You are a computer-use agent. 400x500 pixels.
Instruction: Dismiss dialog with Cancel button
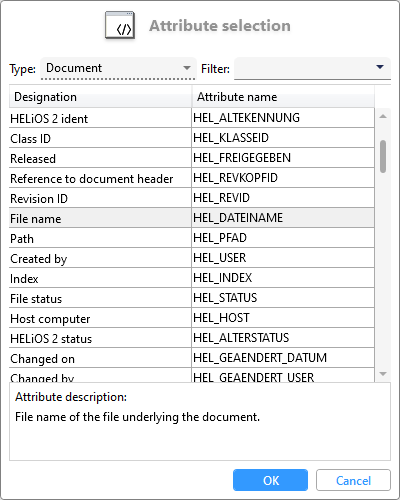coord(353,480)
